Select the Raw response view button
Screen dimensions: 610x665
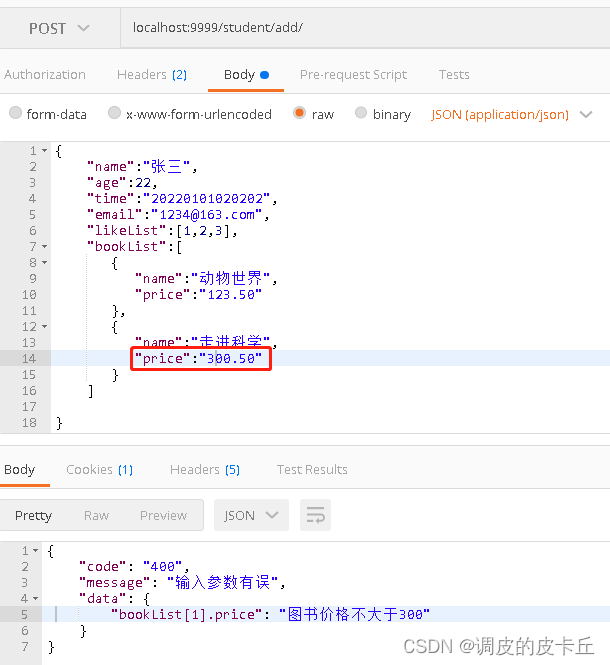[x=96, y=515]
